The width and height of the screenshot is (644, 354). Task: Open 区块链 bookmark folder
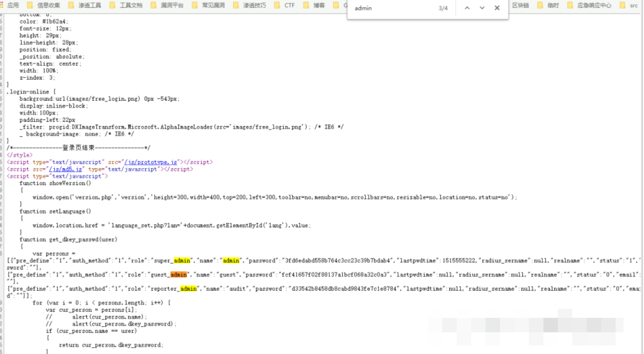point(521,5)
